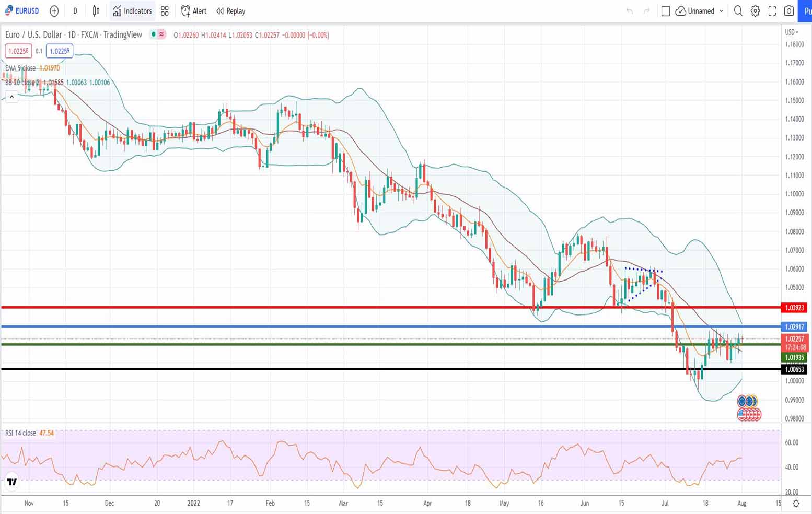The image size is (812, 514).
Task: Open the candlestick chart style selector
Action: [x=96, y=11]
